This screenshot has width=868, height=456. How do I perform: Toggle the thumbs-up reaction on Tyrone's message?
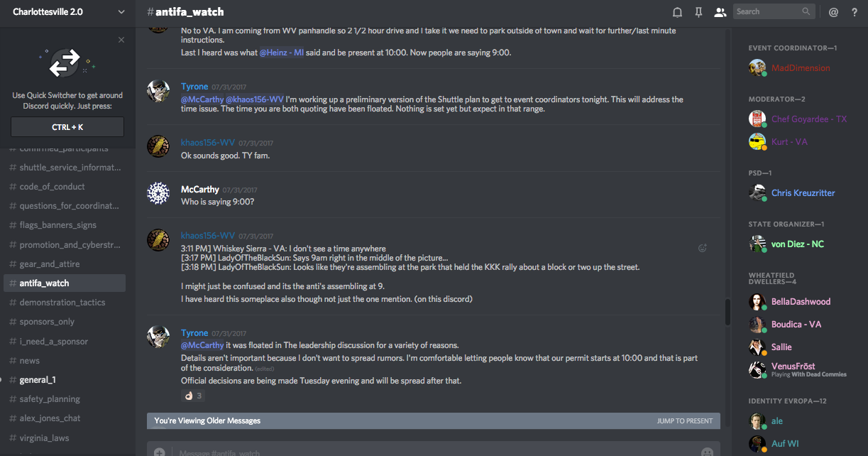click(x=193, y=396)
